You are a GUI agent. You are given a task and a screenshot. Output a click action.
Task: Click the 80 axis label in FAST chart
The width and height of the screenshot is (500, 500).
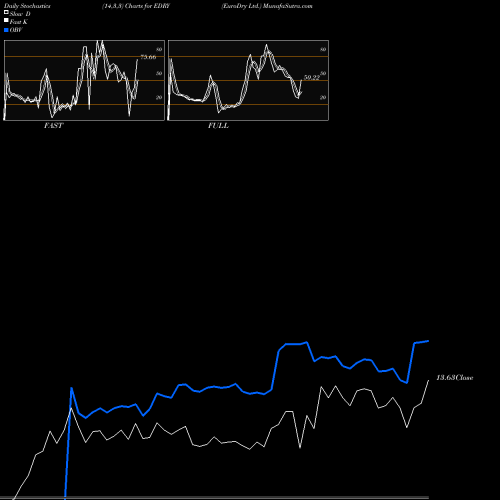pos(159,49)
